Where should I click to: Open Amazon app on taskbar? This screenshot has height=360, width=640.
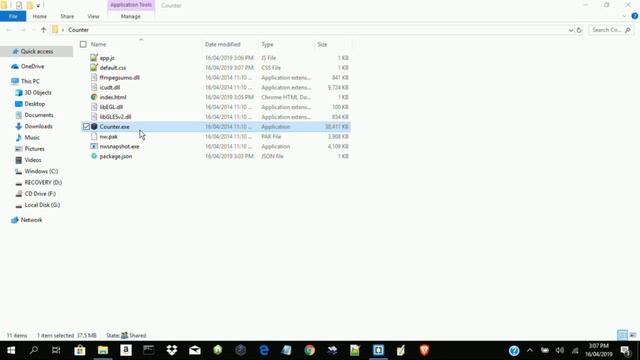pyautogui.click(x=126, y=350)
